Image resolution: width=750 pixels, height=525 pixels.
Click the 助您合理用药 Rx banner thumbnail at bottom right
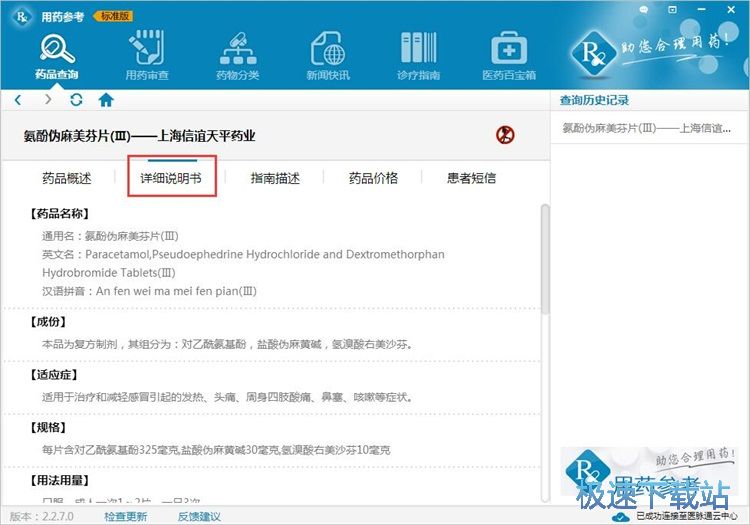(648, 472)
